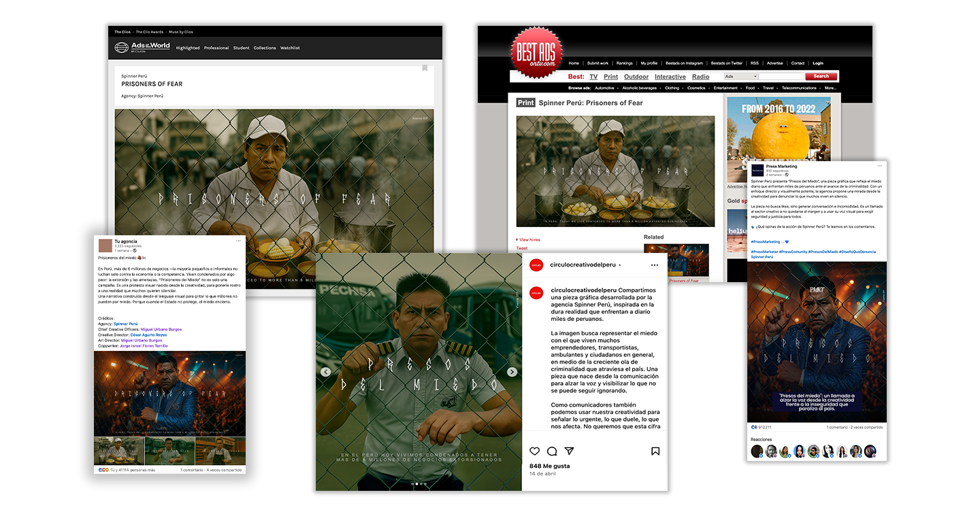Click Submit work in Best Ads menu
Screen dimensions: 980x514
point(598,63)
